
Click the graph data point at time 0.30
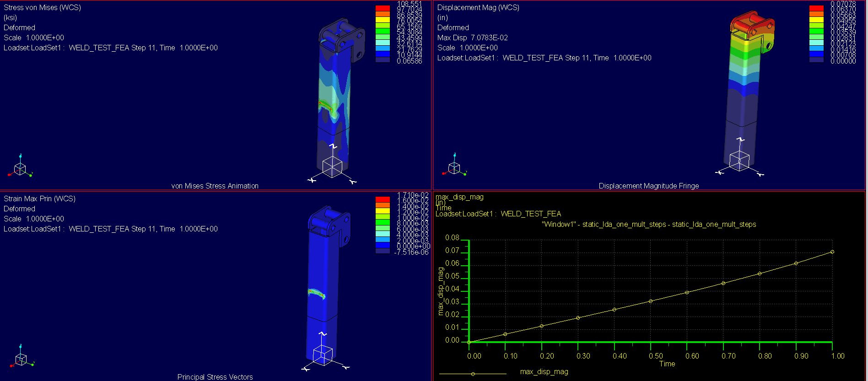578,318
